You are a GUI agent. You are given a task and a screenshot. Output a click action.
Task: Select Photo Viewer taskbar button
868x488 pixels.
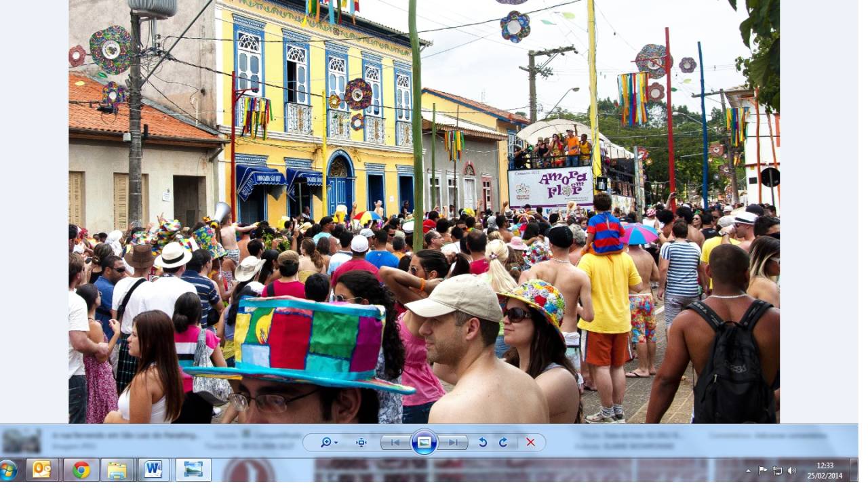click(193, 470)
